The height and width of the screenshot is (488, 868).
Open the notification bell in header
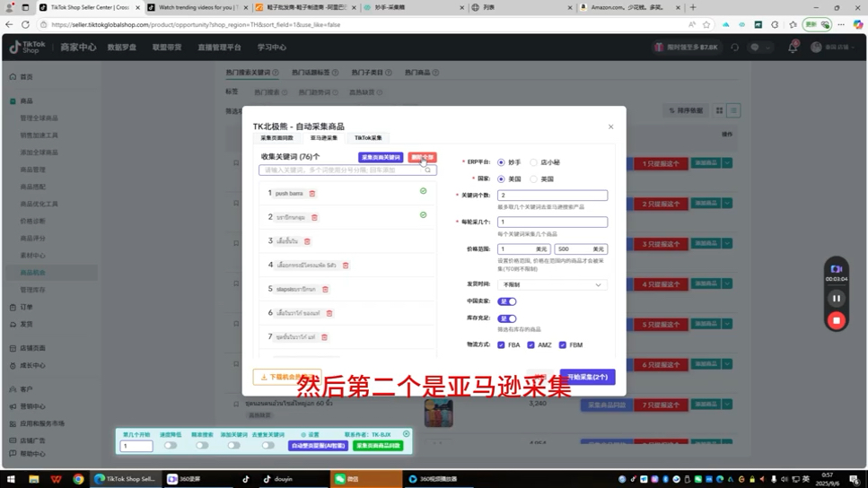tap(793, 48)
